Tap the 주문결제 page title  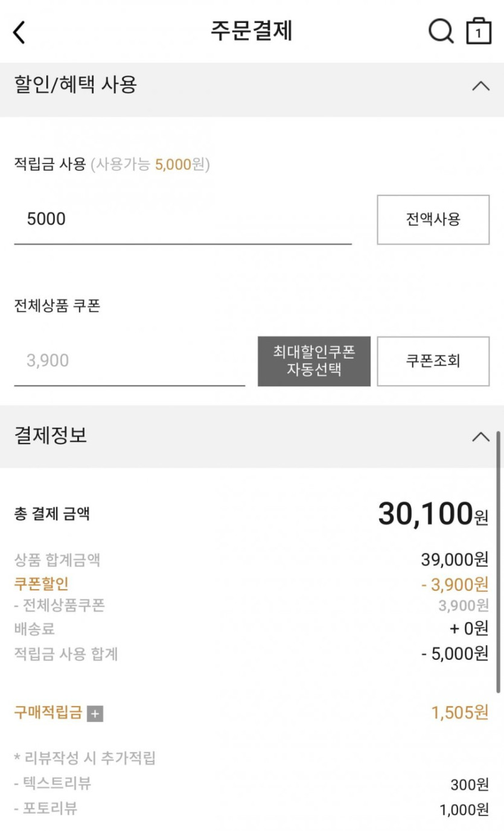coord(251,31)
